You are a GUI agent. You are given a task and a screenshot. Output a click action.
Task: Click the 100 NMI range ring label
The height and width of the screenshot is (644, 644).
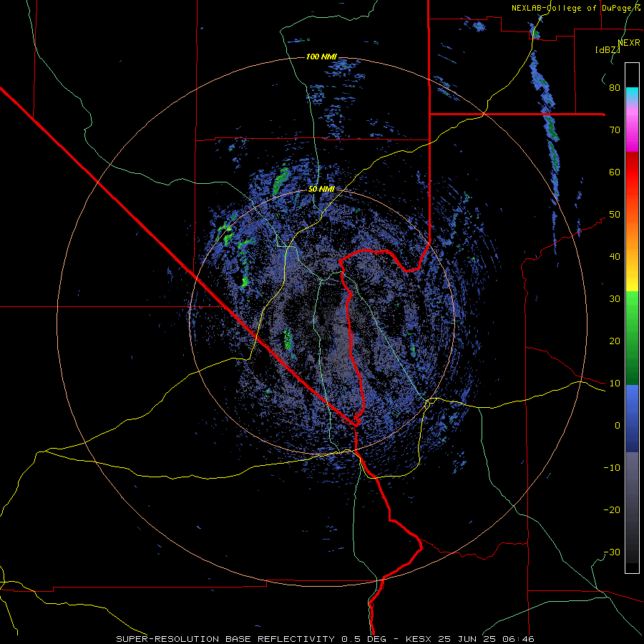(321, 57)
